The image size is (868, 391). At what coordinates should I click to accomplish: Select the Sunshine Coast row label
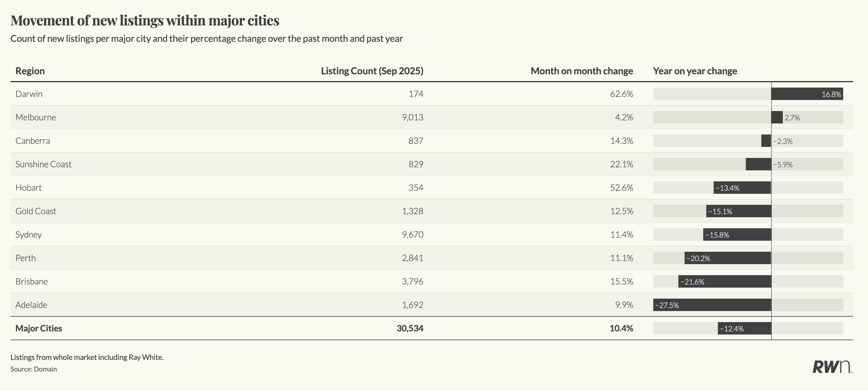[x=43, y=164]
